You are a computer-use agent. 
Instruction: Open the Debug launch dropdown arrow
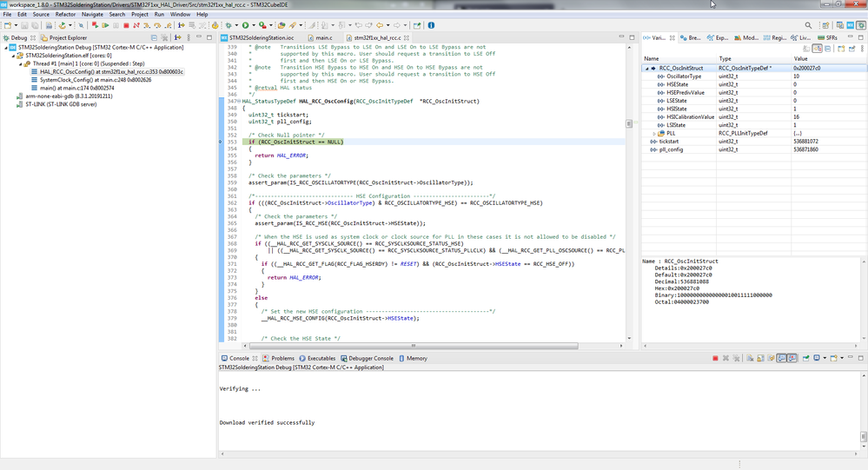[x=236, y=25]
